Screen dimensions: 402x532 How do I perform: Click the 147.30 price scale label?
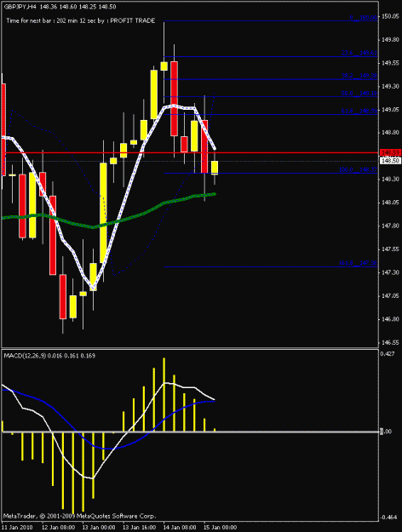390,272
